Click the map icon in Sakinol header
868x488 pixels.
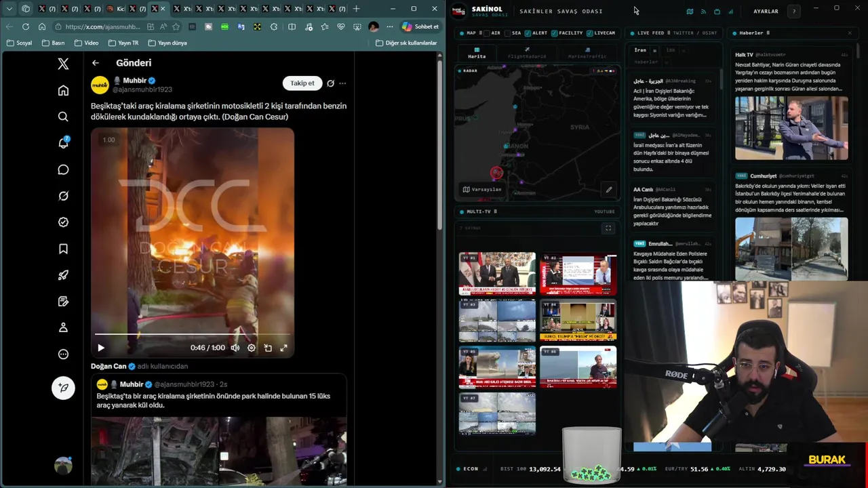690,12
